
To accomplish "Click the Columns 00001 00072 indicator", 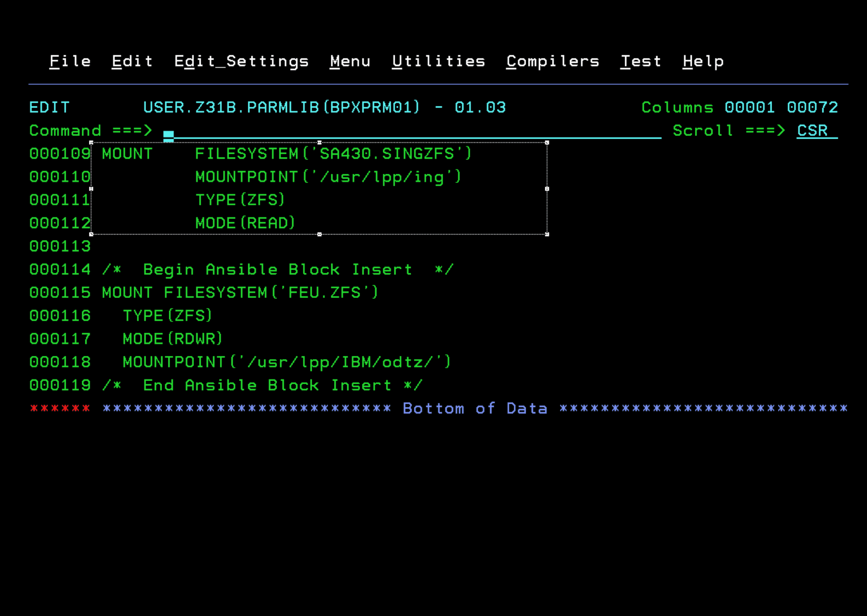I will tap(739, 107).
